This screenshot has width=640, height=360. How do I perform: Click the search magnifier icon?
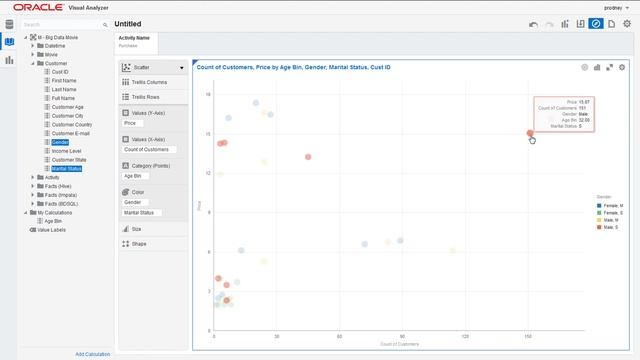(x=105, y=25)
